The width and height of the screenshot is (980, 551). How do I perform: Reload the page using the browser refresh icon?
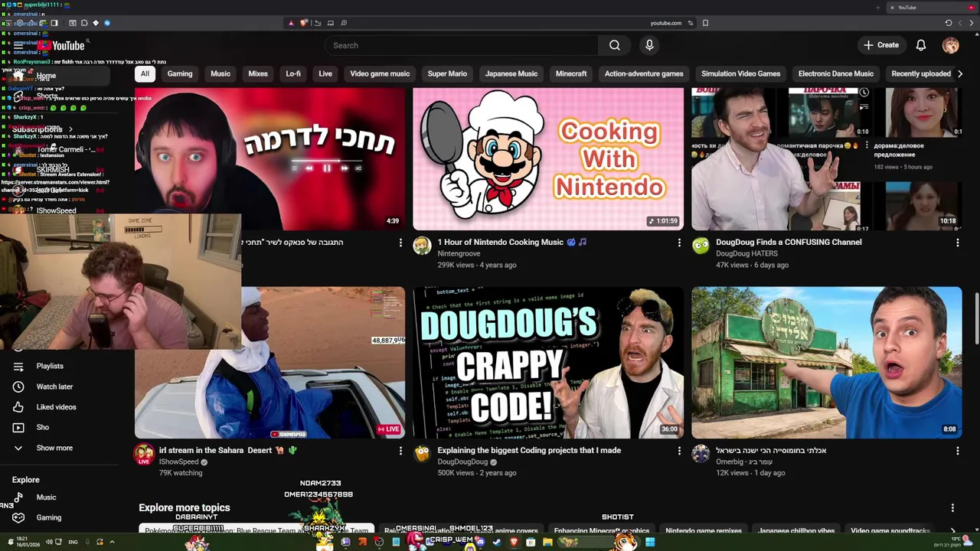(949, 23)
